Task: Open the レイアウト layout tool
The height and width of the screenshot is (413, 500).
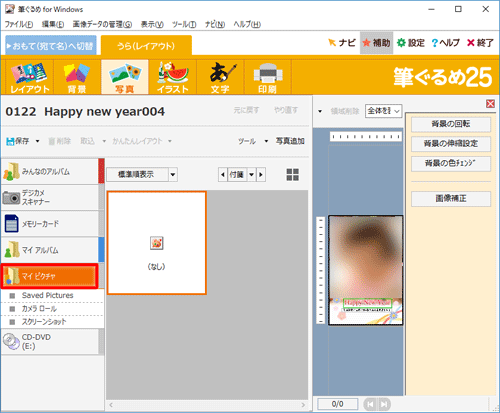Action: [30, 77]
